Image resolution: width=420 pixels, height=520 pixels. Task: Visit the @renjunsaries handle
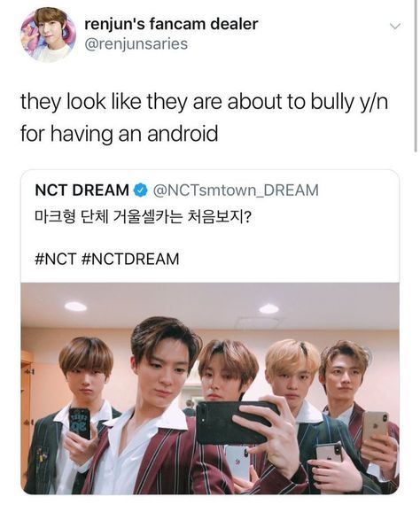[136, 44]
